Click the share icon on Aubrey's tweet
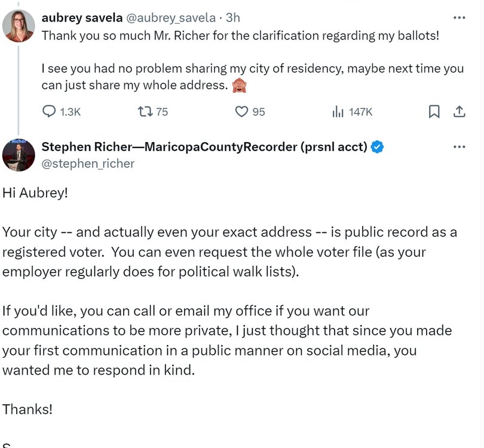This screenshot has height=448, width=484. [x=459, y=112]
